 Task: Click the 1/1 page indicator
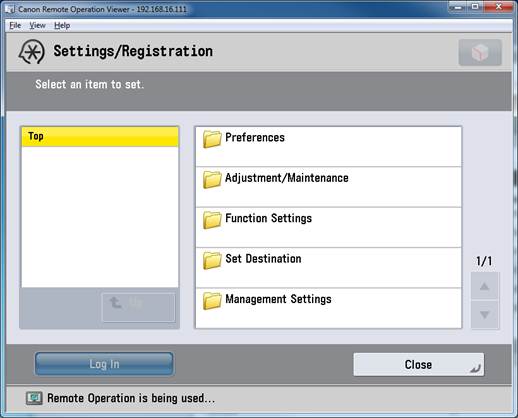click(484, 261)
